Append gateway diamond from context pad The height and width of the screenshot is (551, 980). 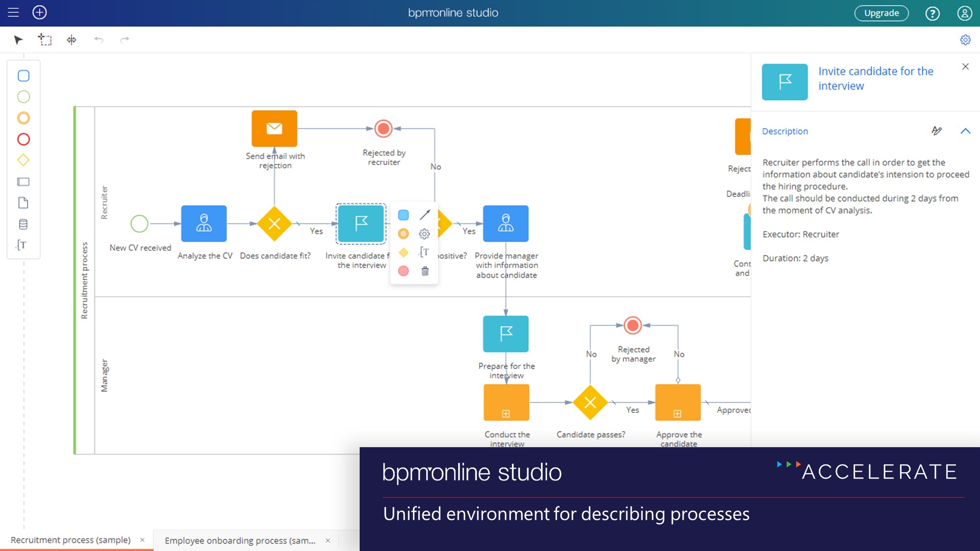[403, 252]
